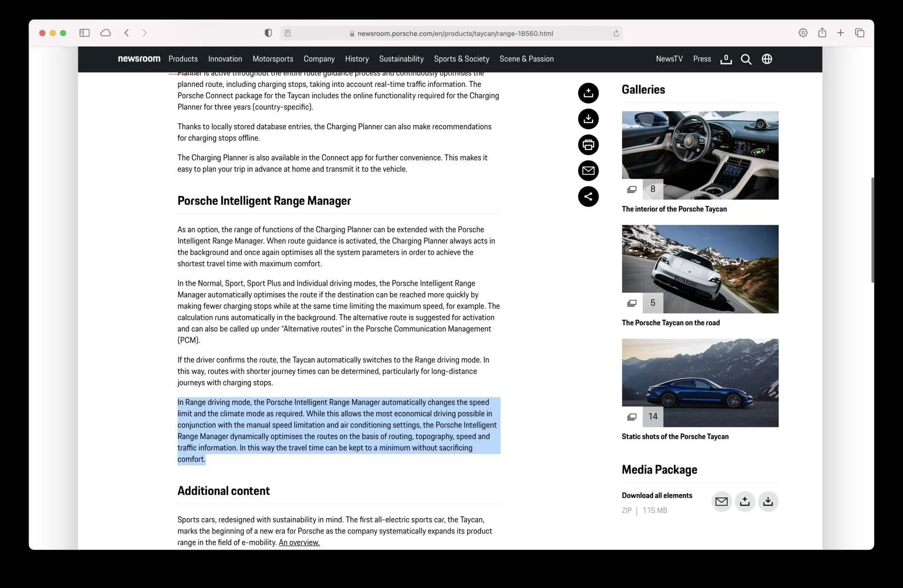Download the Media Package ZIP

pos(768,501)
